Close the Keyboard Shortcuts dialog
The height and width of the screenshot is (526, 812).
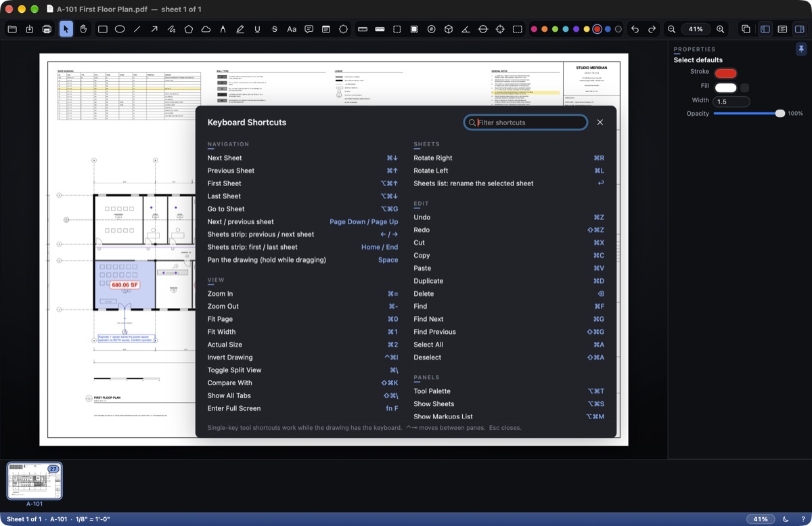coord(600,123)
